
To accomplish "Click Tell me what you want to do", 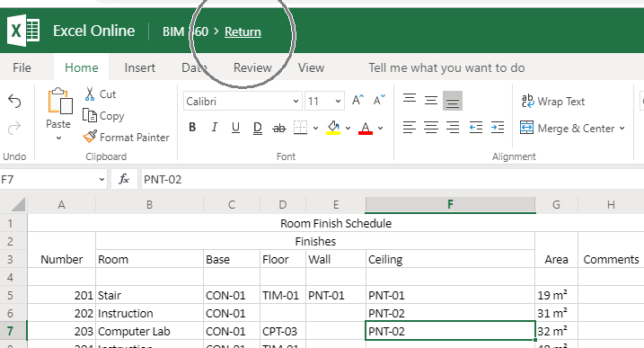I will pyautogui.click(x=446, y=67).
